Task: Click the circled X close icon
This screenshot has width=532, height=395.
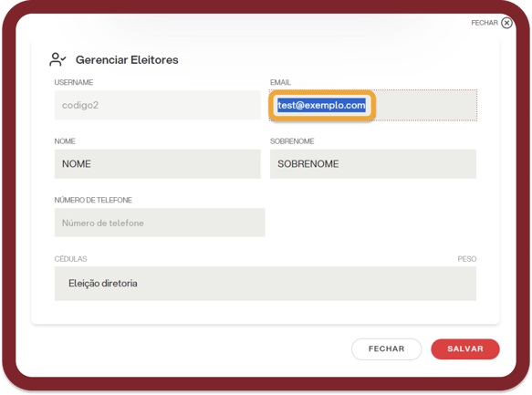Action: click(506, 23)
